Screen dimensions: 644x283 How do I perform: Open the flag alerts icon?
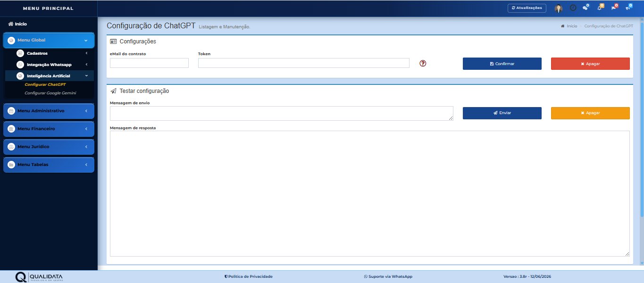tap(614, 8)
